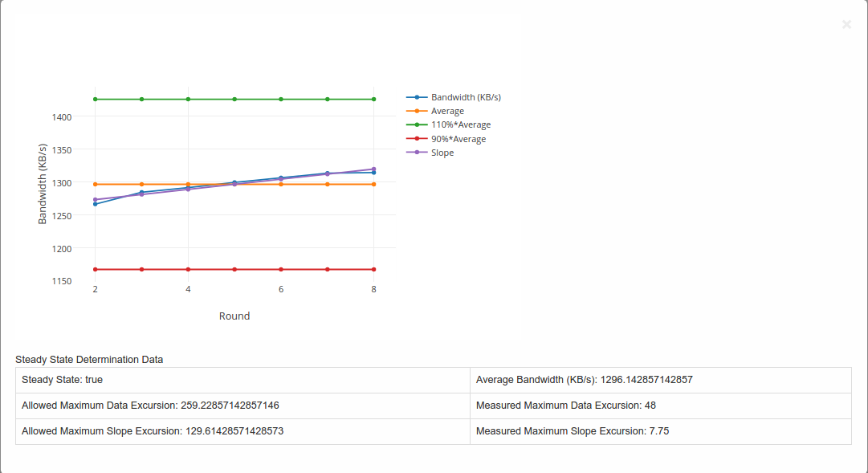This screenshot has height=473, width=868.
Task: Click green 110%*Average point at round 8
Action: [373, 100]
